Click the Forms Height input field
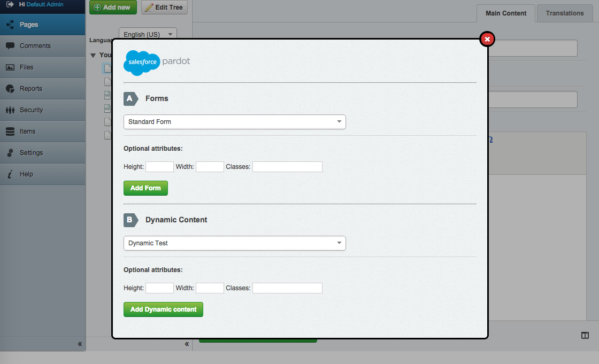 (x=159, y=167)
